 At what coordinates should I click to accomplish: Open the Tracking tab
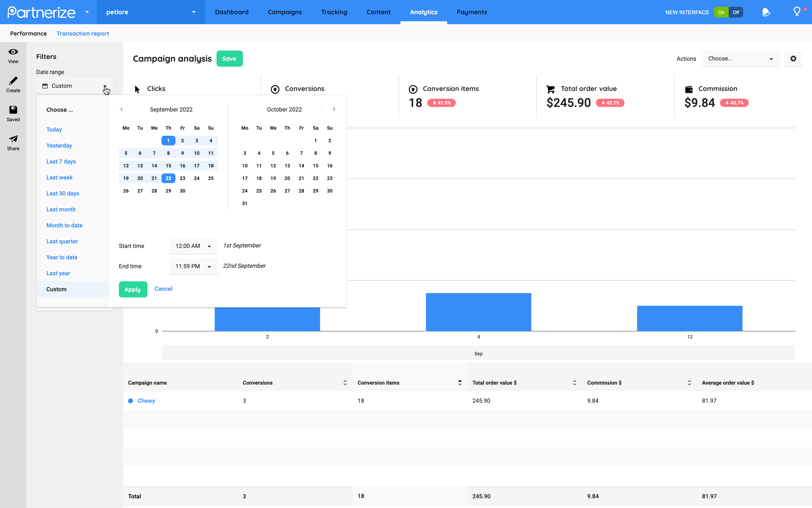[334, 12]
